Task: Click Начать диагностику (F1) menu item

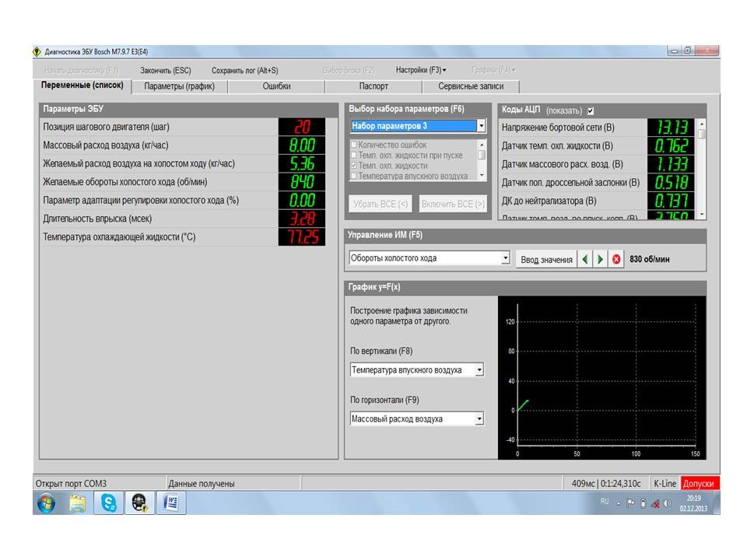Action: [x=81, y=71]
